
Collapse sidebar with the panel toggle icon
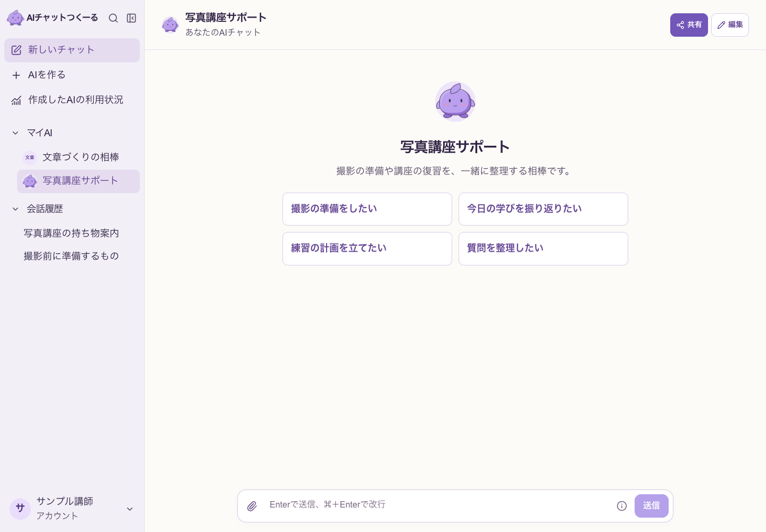click(131, 18)
